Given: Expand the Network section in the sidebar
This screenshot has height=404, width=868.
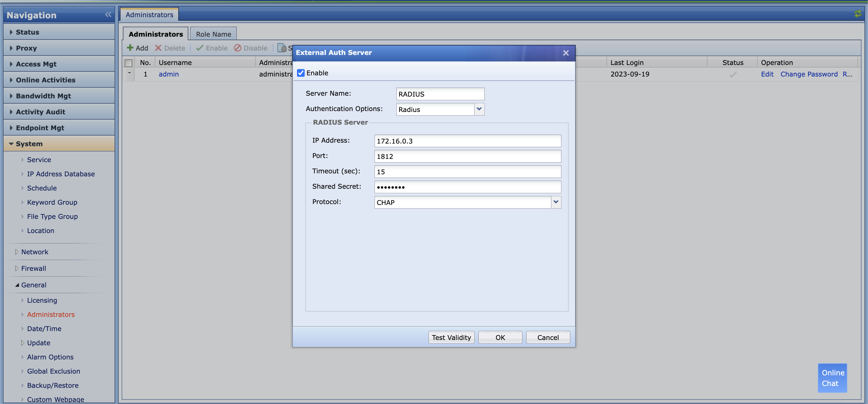Looking at the screenshot, I should 34,252.
